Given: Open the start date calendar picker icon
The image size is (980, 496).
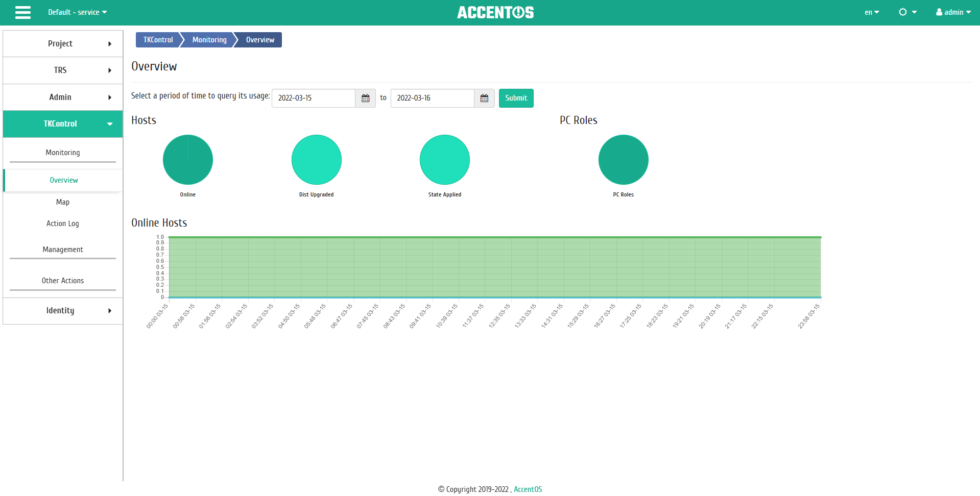Looking at the screenshot, I should coord(366,98).
